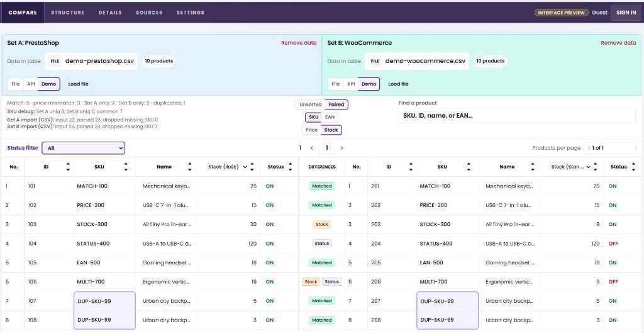Image resolution: width=644 pixels, height=333 pixels.
Task: Select DUP-SKU-99 cell in Set B row 208
Action: pyautogui.click(x=447, y=320)
